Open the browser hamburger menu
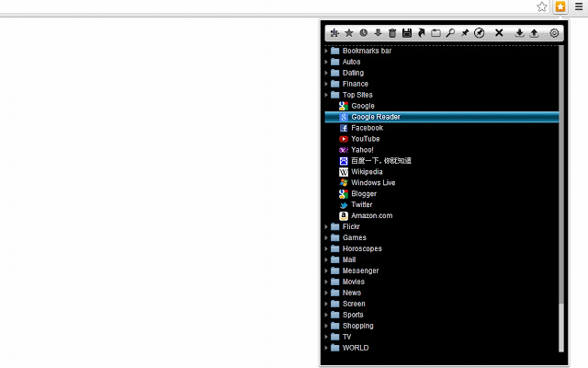Image resolution: width=588 pixels, height=368 pixels. 579,6
